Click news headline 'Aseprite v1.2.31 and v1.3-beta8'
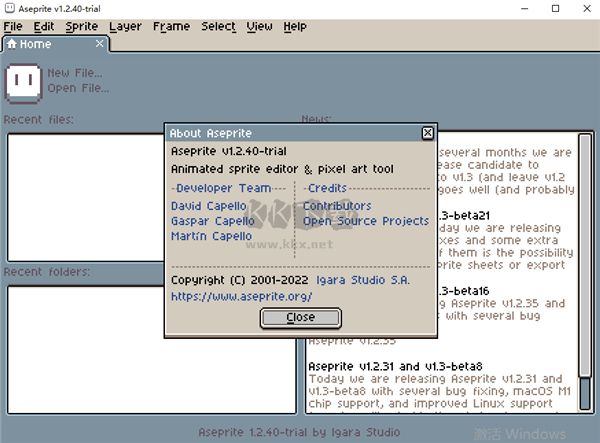 pyautogui.click(x=395, y=366)
